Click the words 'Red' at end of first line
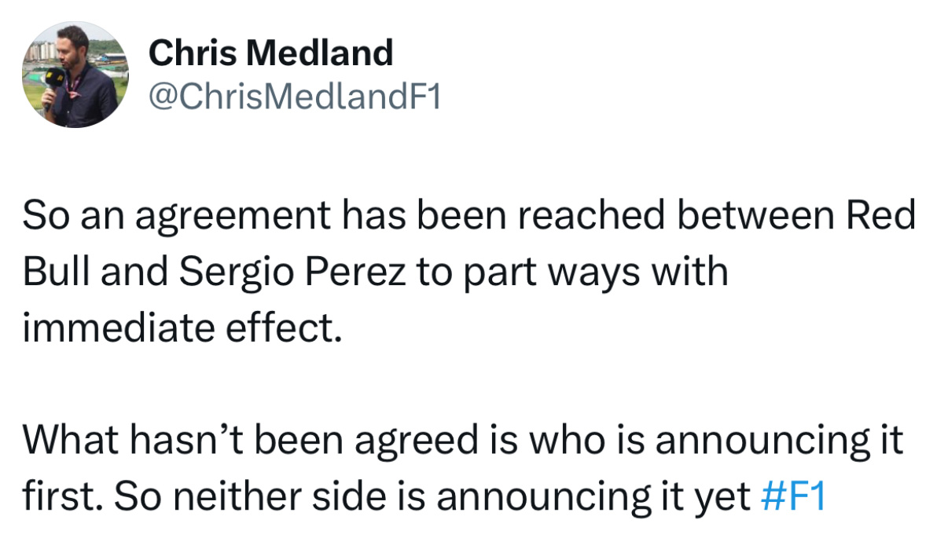 [880, 214]
